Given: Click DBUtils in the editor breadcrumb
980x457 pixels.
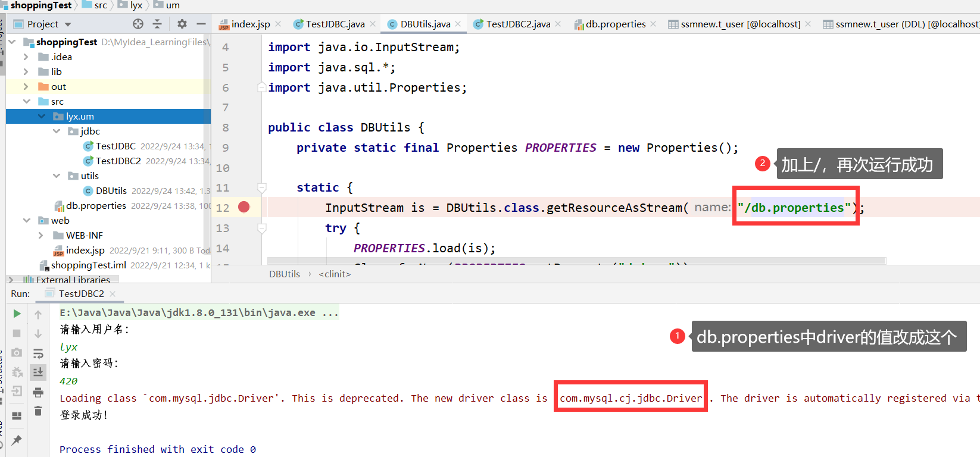Looking at the screenshot, I should tap(285, 274).
